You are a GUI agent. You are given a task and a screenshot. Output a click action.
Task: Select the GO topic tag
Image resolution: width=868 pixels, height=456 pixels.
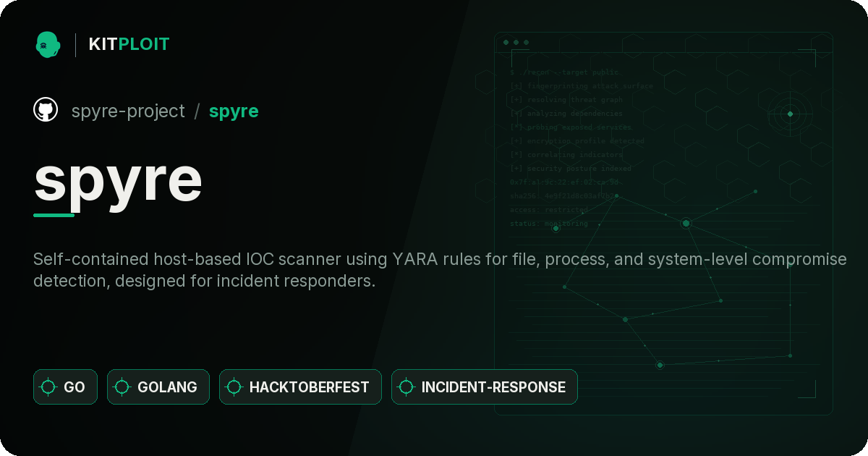(x=65, y=387)
